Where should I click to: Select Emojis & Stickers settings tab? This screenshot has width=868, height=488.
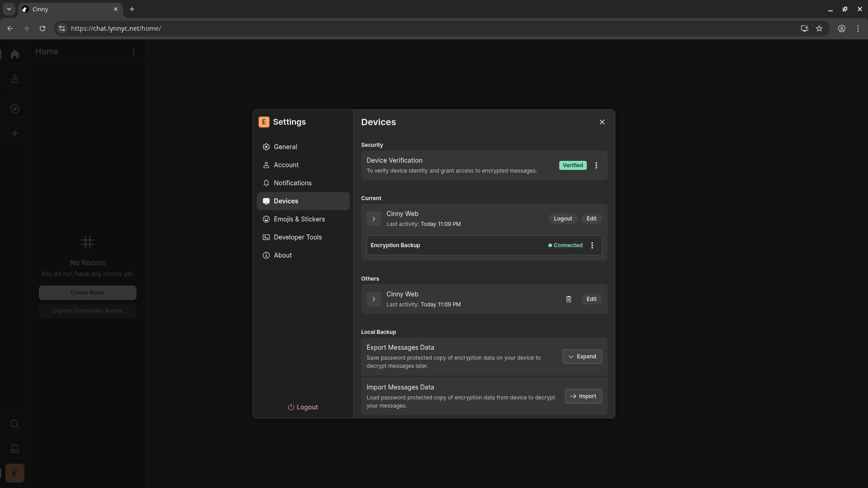pos(303,219)
